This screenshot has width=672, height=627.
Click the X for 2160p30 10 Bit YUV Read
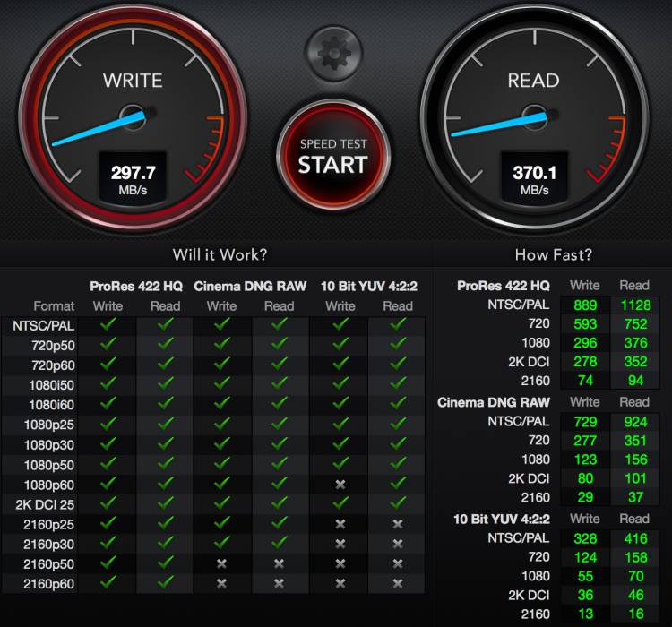[398, 544]
